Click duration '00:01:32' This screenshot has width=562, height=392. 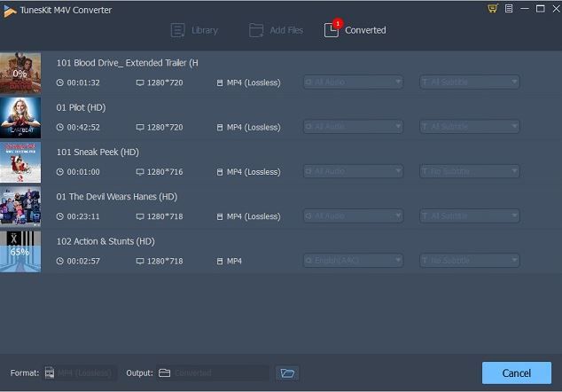[x=83, y=82]
